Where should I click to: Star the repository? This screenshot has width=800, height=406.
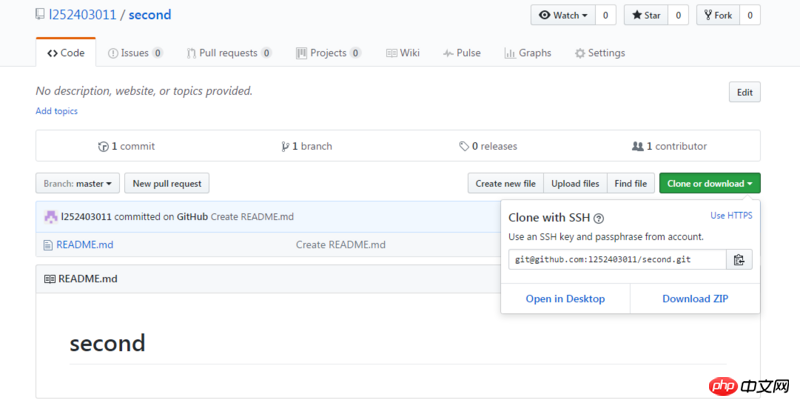[x=646, y=15]
